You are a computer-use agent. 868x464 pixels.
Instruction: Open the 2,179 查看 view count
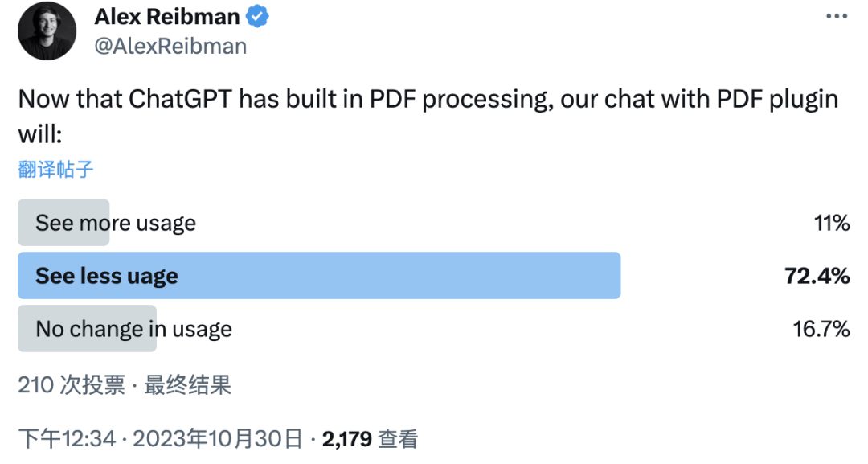(370, 439)
